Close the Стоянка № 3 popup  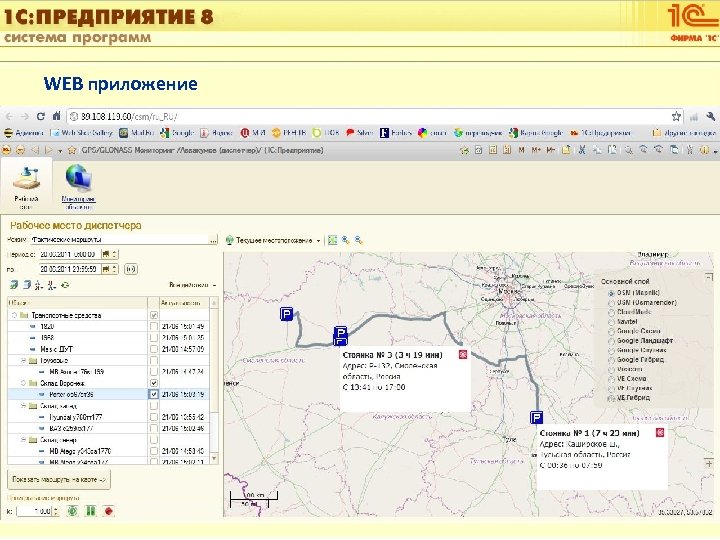(462, 354)
